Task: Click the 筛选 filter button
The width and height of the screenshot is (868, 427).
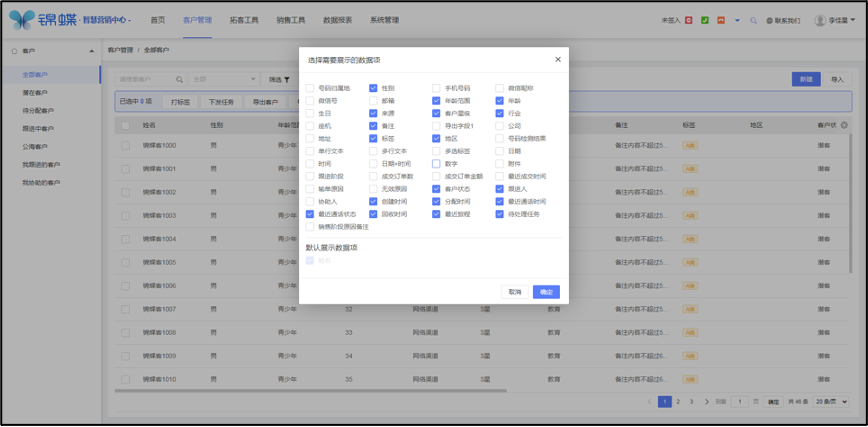Action: [280, 80]
